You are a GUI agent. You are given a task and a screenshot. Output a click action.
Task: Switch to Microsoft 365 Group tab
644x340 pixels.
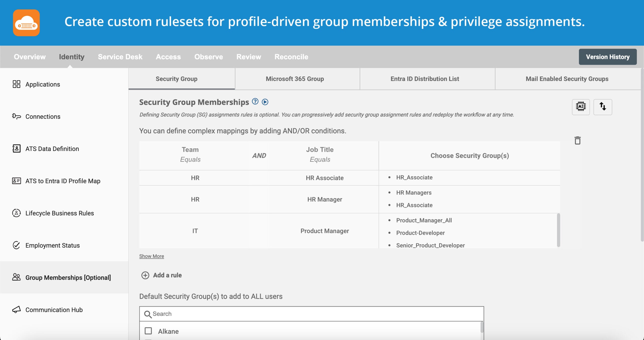click(x=295, y=79)
